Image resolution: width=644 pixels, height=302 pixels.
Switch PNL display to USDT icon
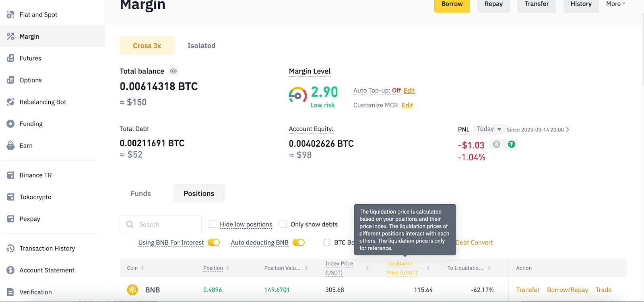point(512,144)
